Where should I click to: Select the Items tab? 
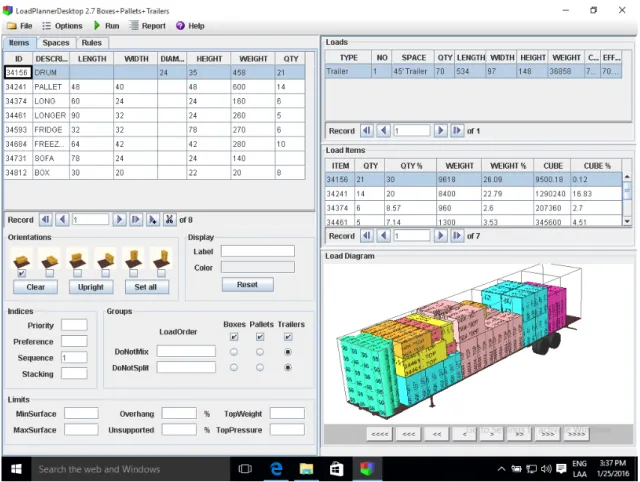coord(19,43)
